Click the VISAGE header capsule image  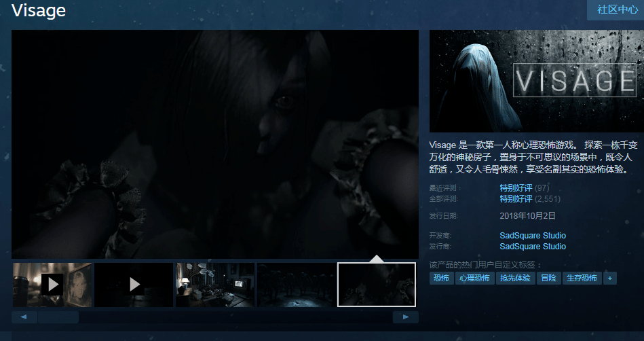[x=536, y=81]
